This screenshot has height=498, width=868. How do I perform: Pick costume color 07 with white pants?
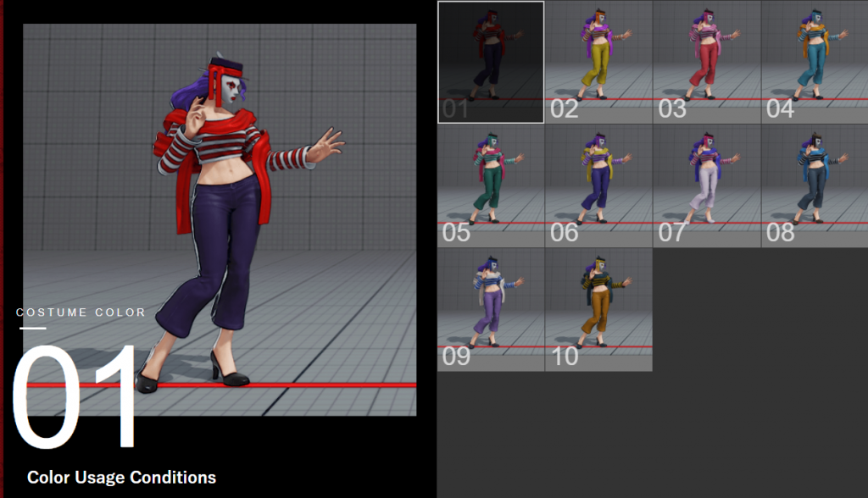coord(707,186)
